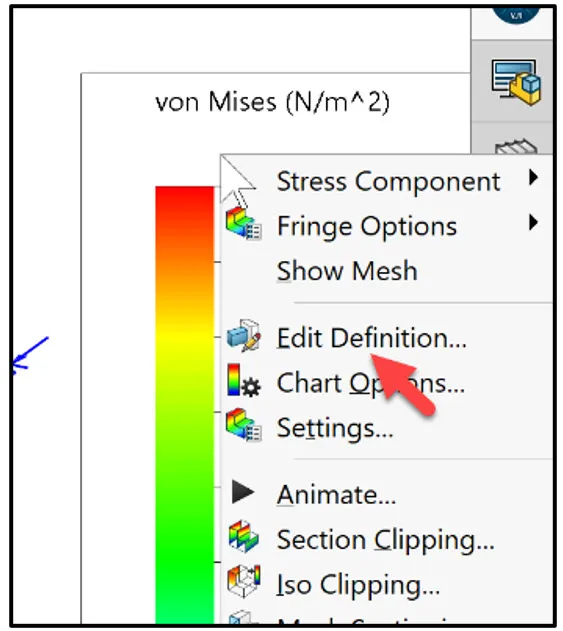Click the red top of the stress legend
This screenshot has width=563, height=631.
(x=185, y=201)
